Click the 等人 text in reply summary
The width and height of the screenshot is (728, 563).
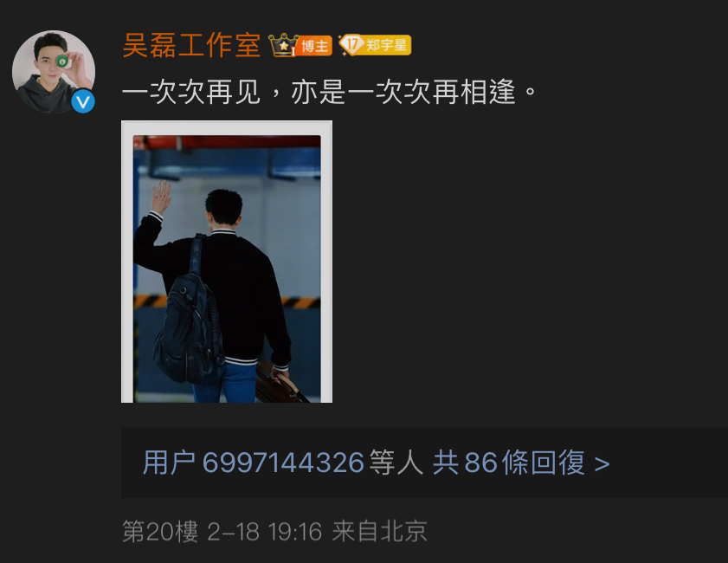[396, 463]
